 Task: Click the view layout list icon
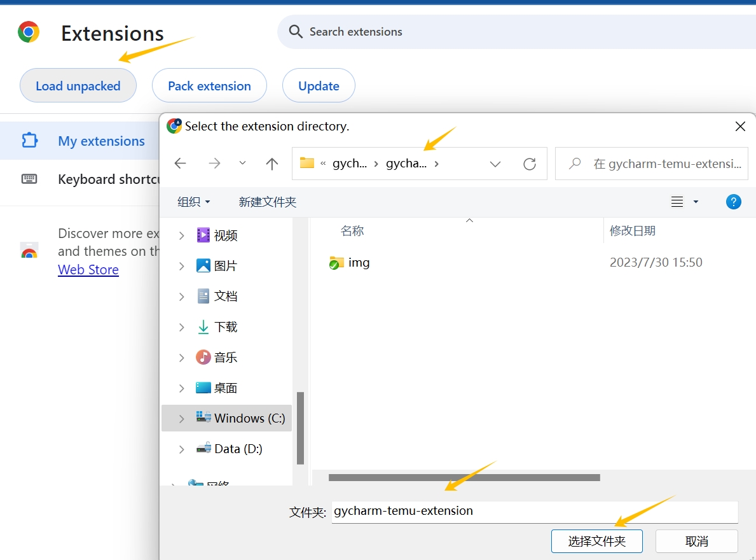677,202
